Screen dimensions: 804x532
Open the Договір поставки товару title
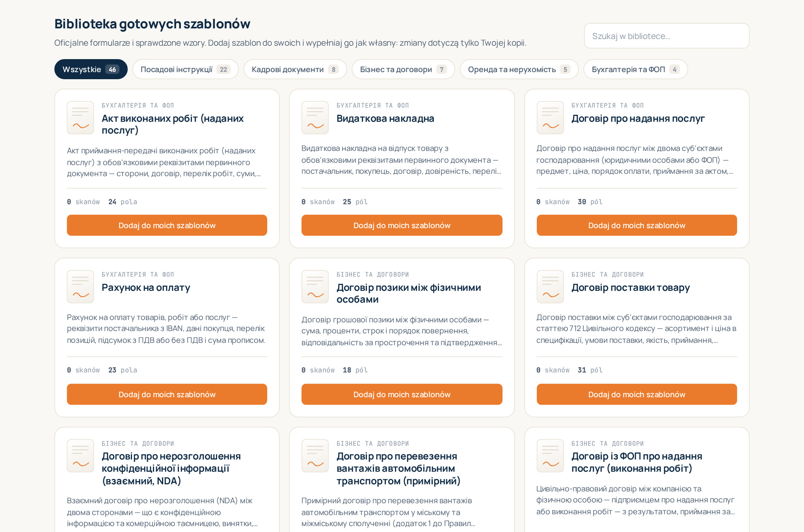[x=631, y=287]
